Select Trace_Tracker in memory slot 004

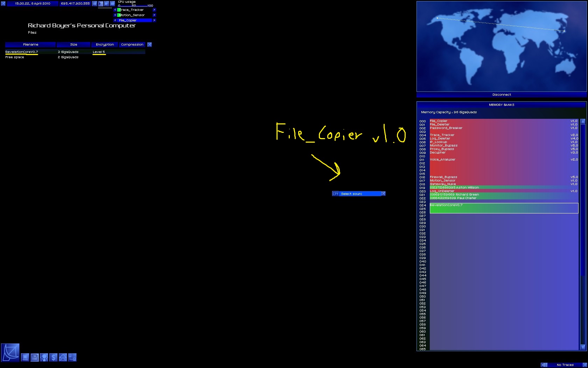pos(504,135)
